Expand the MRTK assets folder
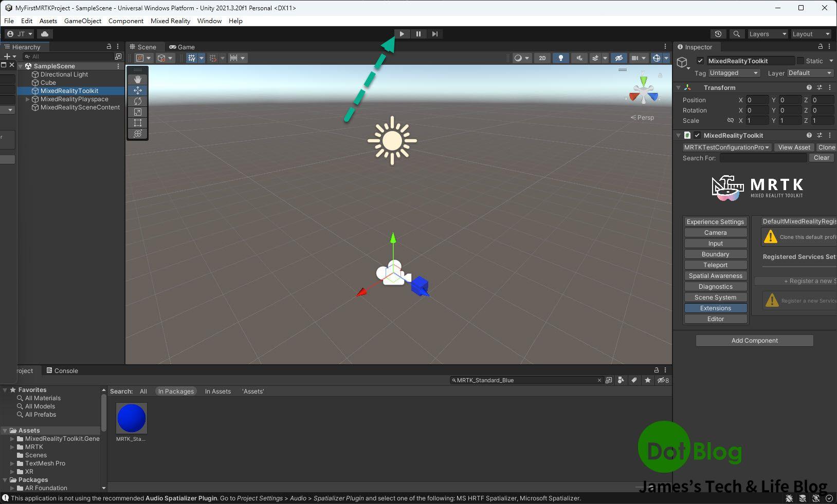Screen dimensions: 837x504 (12, 447)
